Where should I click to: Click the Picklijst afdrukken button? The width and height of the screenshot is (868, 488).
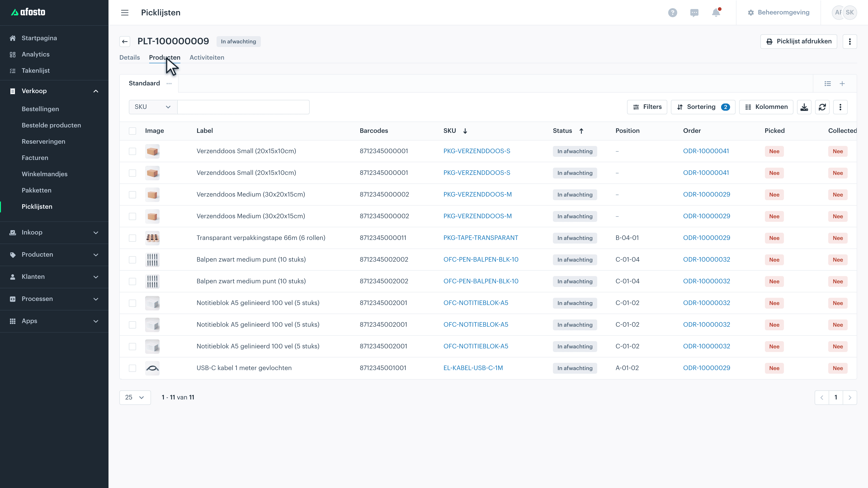[x=799, y=41]
